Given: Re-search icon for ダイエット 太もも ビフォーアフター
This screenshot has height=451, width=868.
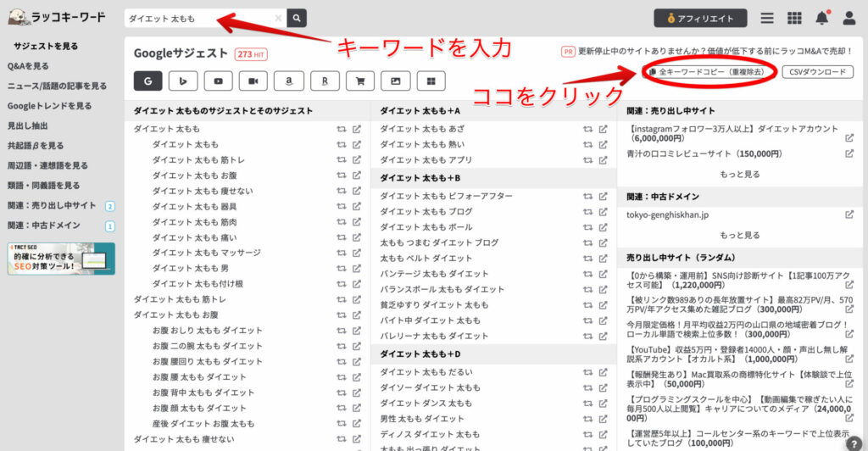Looking at the screenshot, I should pos(587,197).
